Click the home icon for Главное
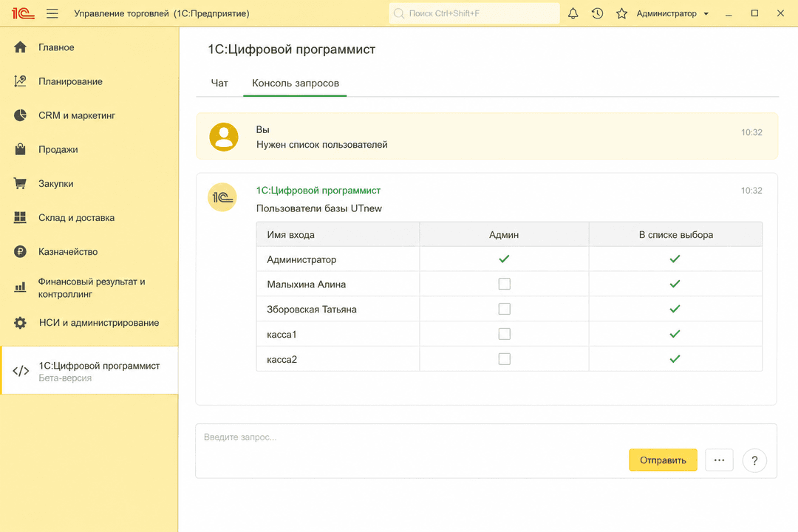The height and width of the screenshot is (532, 798). tap(21, 47)
